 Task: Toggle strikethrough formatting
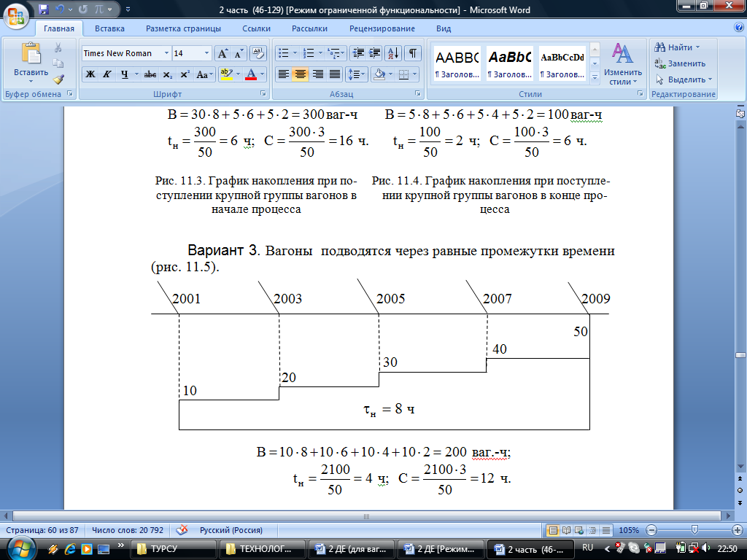[x=150, y=74]
